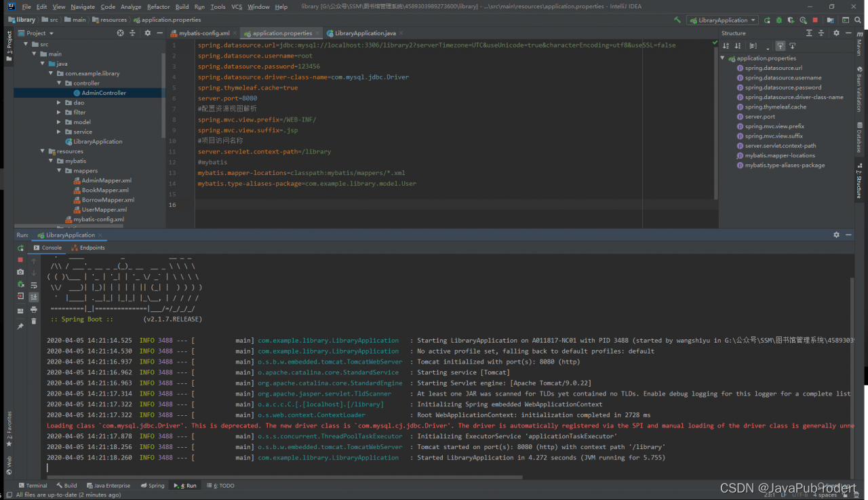Viewport: 868px width, 500px height.
Task: Open Run panel settings gear
Action: tap(836, 235)
